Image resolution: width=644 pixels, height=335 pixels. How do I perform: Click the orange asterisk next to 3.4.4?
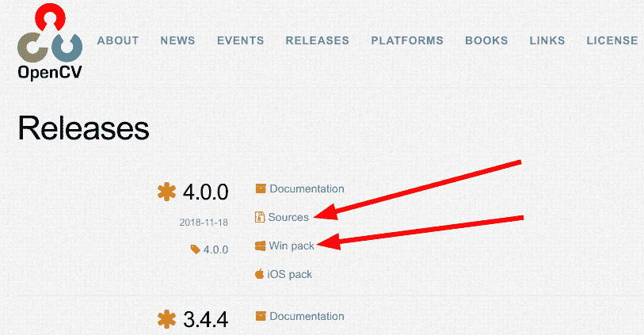pyautogui.click(x=166, y=319)
